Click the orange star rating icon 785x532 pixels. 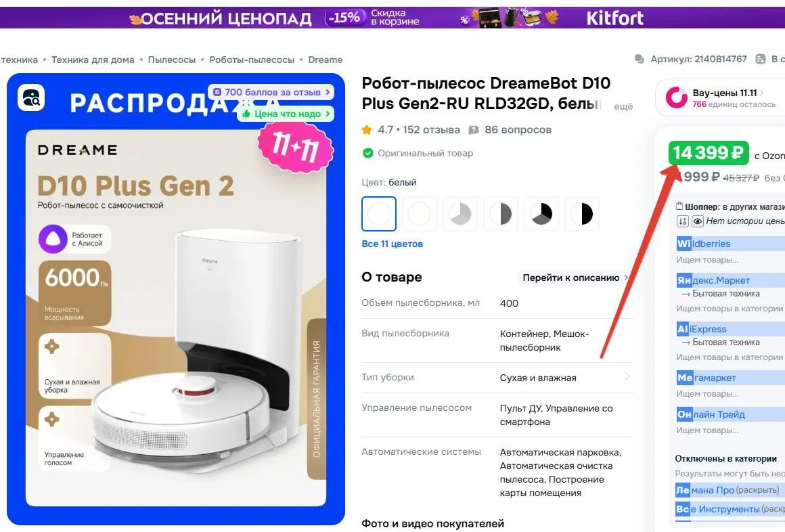[x=367, y=130]
